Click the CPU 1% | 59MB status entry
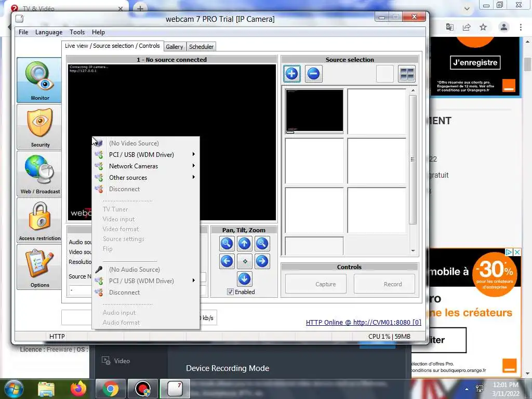The height and width of the screenshot is (399, 532). coord(389,336)
